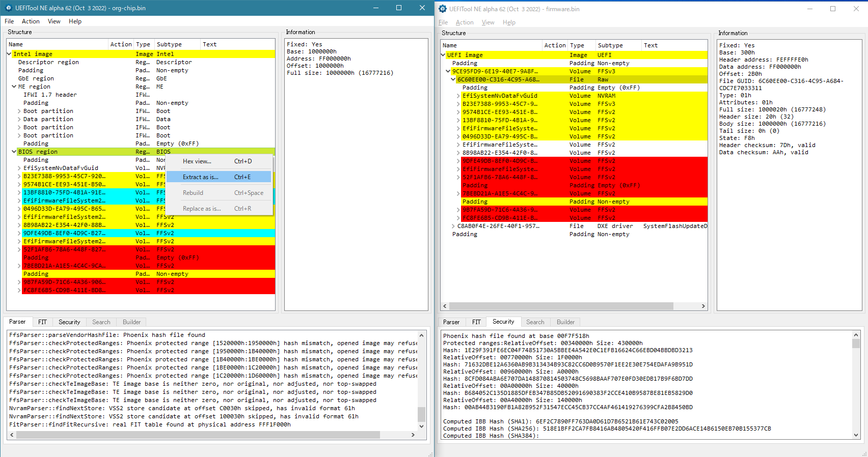Select the FC8FE6B5-CD9B-411E row in org-chip.bin
The width and height of the screenshot is (868, 457).
[x=141, y=290]
